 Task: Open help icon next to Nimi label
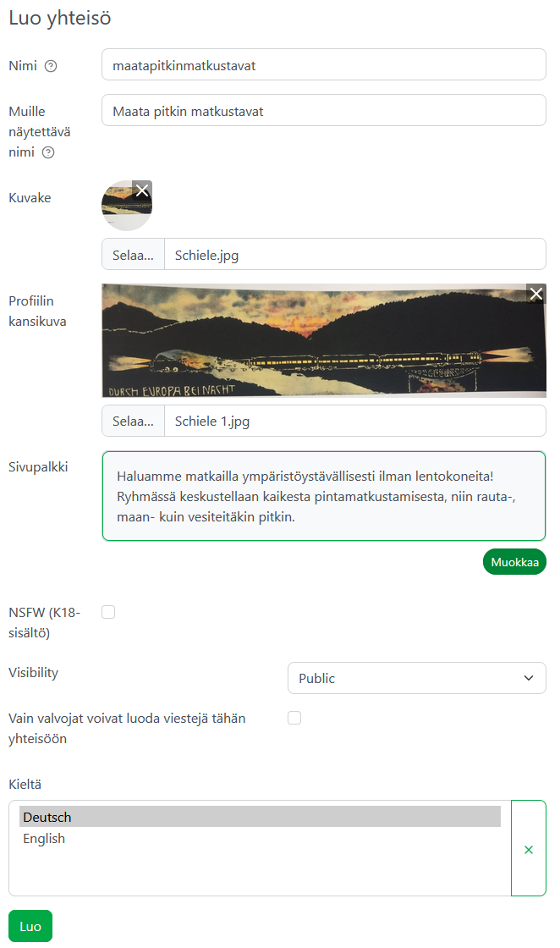(x=52, y=66)
